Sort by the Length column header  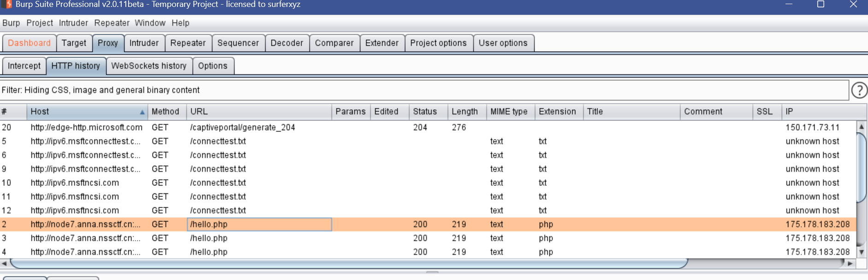(x=464, y=112)
